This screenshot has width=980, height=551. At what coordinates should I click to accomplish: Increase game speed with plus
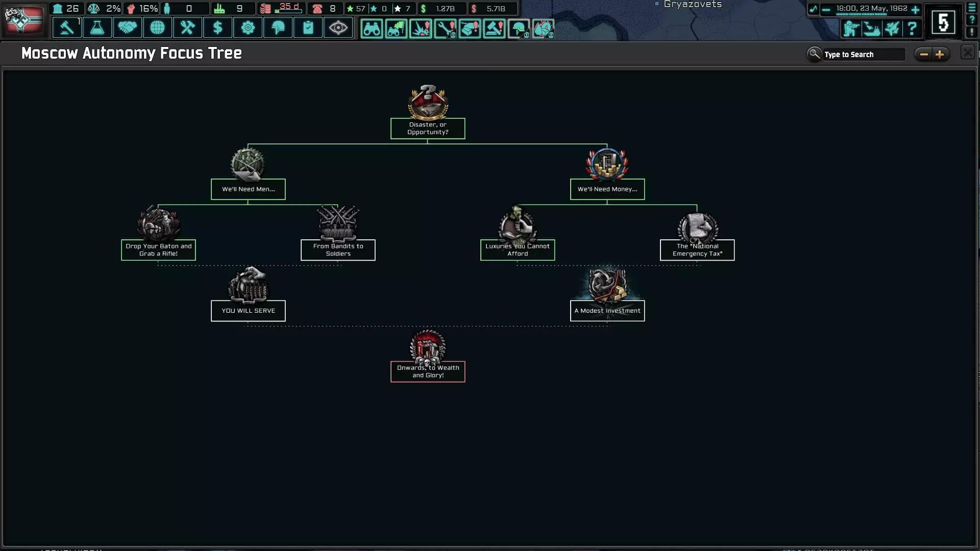[x=915, y=10]
